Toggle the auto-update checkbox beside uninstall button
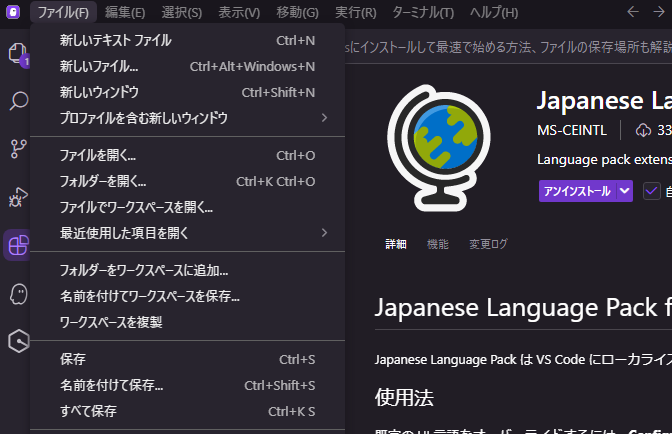672x434 pixels. [x=651, y=191]
